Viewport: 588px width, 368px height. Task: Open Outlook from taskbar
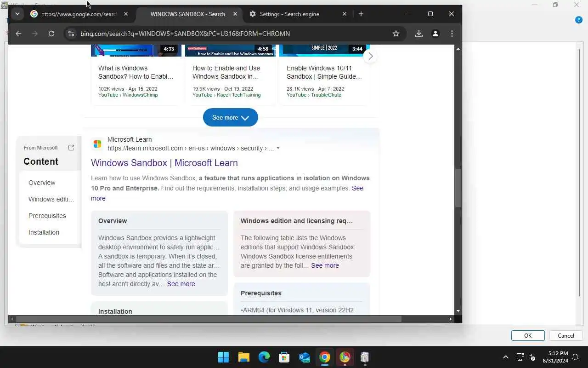tap(305, 357)
